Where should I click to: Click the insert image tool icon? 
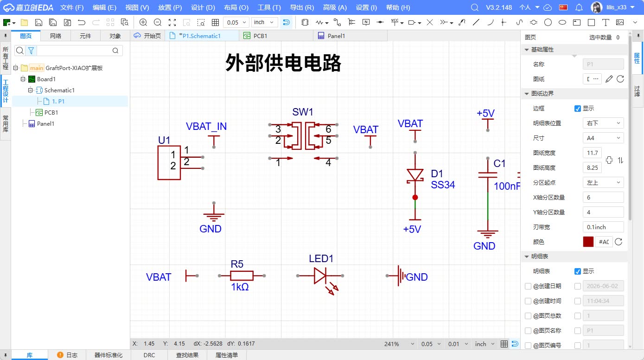(x=620, y=22)
